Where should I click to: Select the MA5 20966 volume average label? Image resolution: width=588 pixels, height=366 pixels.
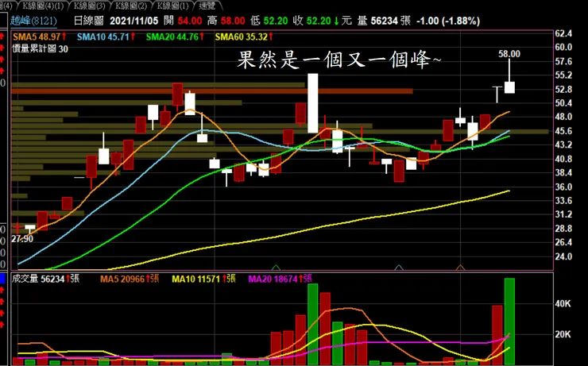[x=130, y=279]
